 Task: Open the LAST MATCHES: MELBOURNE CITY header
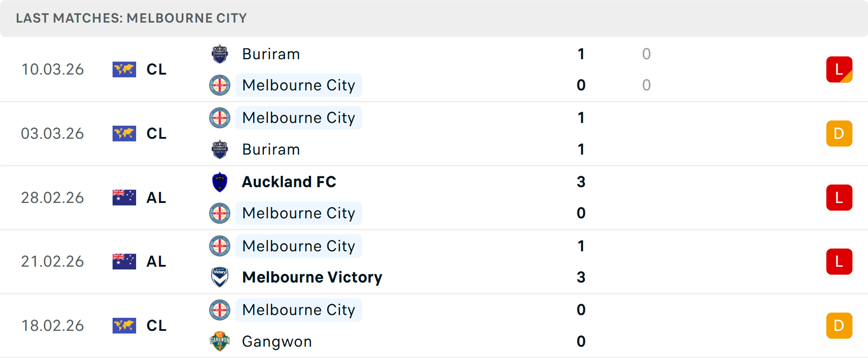pos(131,18)
